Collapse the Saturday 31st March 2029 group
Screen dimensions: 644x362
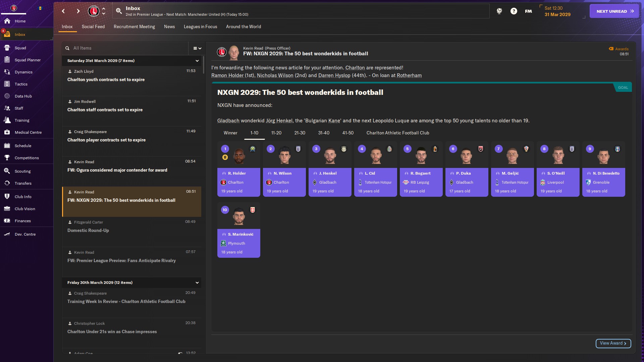pos(197,61)
